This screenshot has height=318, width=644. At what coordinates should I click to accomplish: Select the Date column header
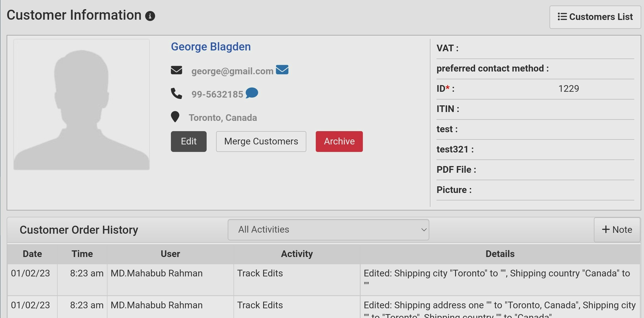[x=32, y=254]
